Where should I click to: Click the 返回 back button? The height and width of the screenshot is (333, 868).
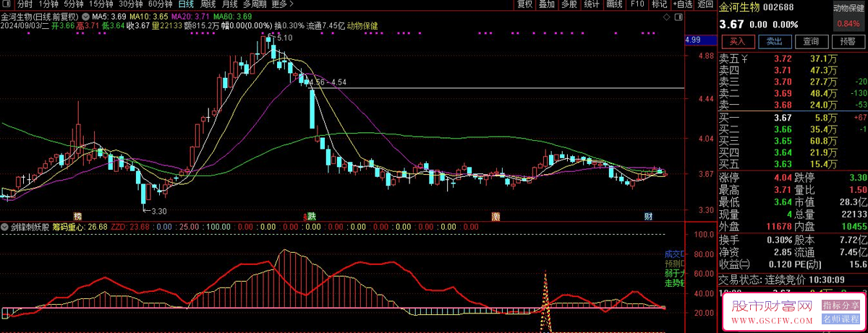pyautogui.click(x=705, y=4)
